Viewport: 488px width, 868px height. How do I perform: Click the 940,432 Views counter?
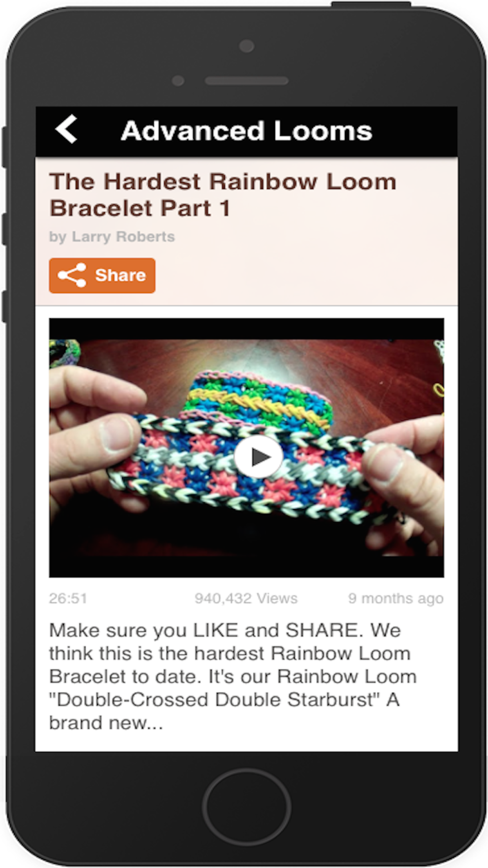click(246, 598)
